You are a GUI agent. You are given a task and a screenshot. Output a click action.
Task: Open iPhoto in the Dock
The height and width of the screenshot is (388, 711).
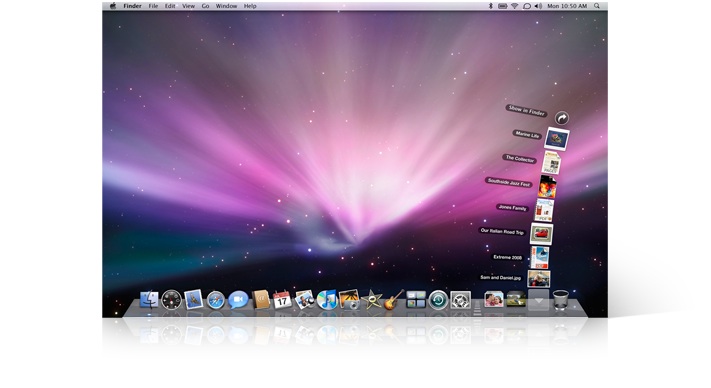coord(349,300)
